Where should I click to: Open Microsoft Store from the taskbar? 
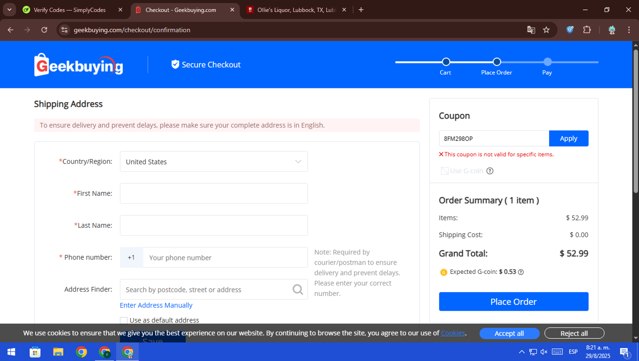tap(35, 352)
